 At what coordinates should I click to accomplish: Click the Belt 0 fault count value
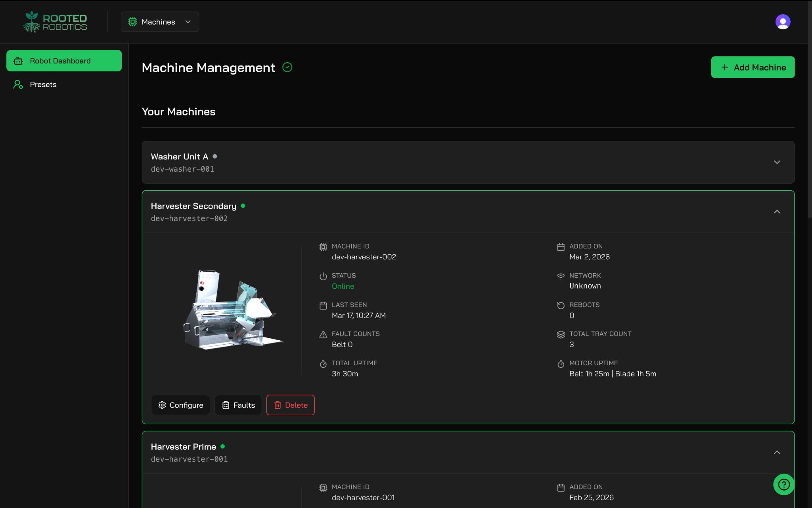342,345
